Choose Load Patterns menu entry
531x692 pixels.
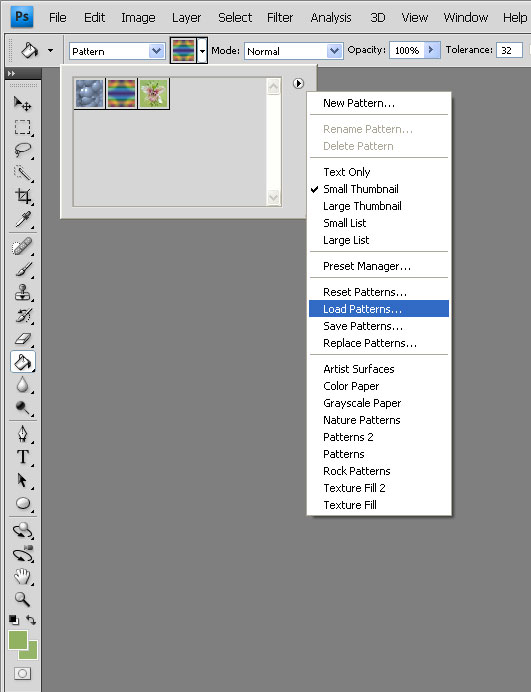379,309
